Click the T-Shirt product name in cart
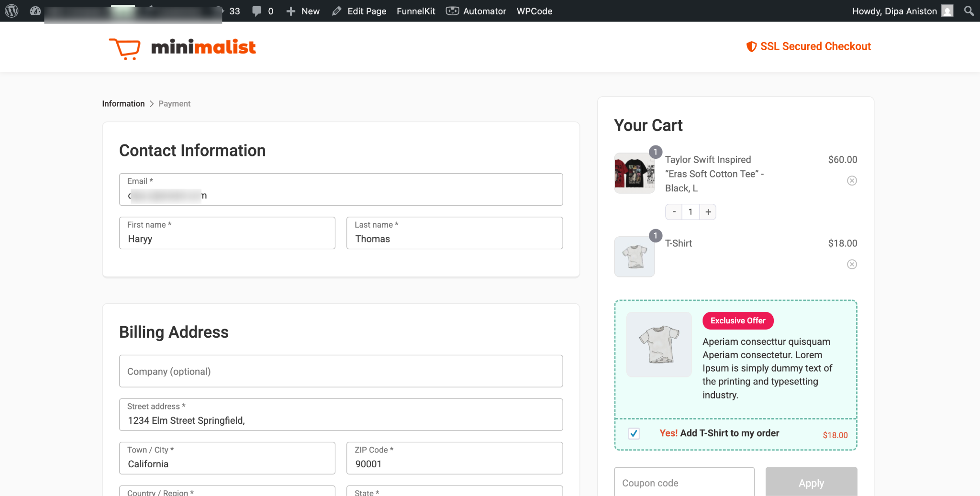 pyautogui.click(x=679, y=243)
